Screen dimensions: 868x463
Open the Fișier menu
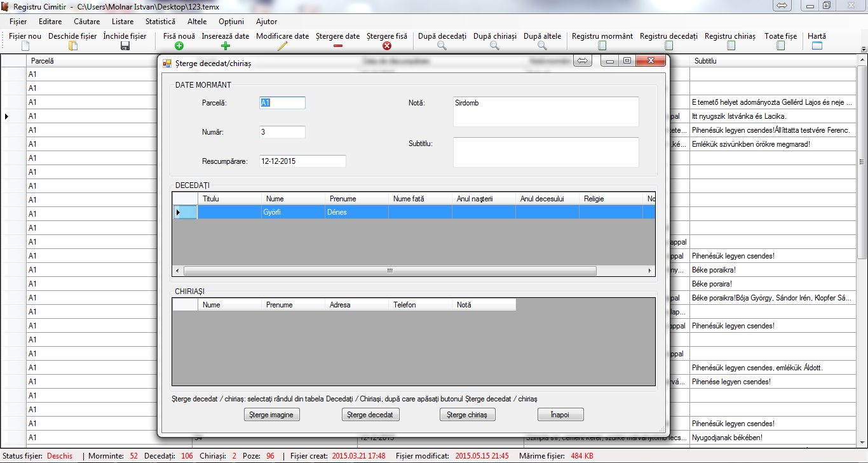point(18,22)
